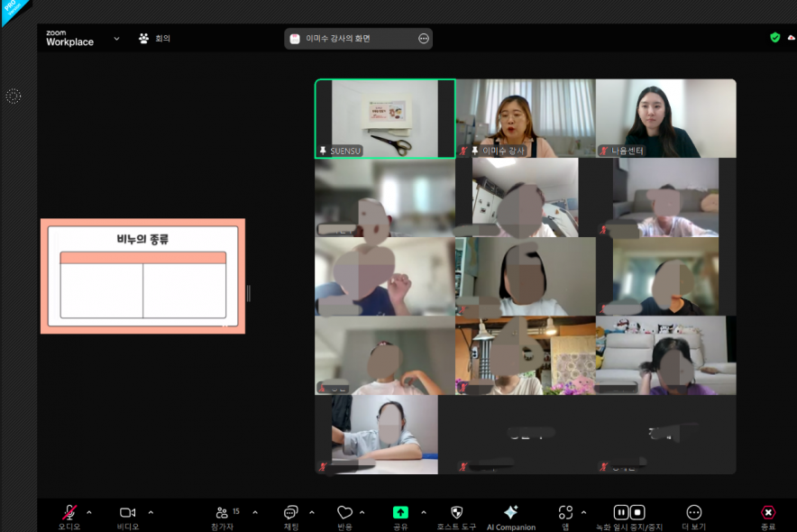Screen dimensions: 797x532
Task: Expand the audio options arrow beside 오디오
Action: click(88, 512)
